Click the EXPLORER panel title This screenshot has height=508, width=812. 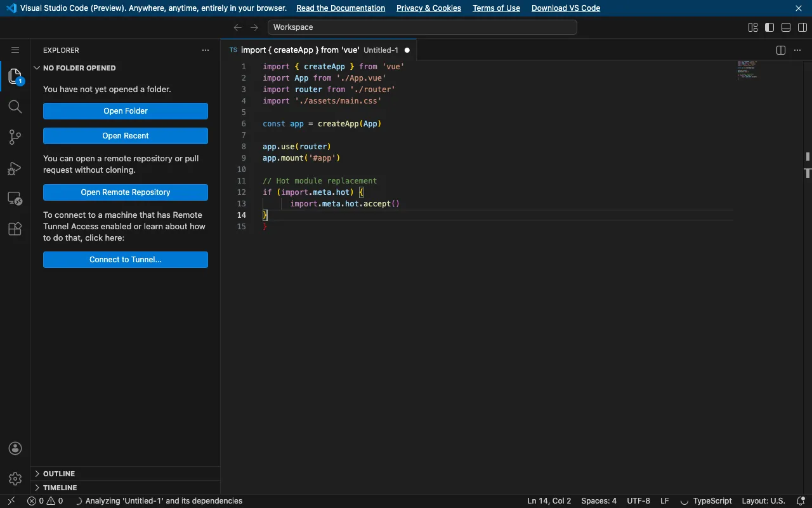61,50
